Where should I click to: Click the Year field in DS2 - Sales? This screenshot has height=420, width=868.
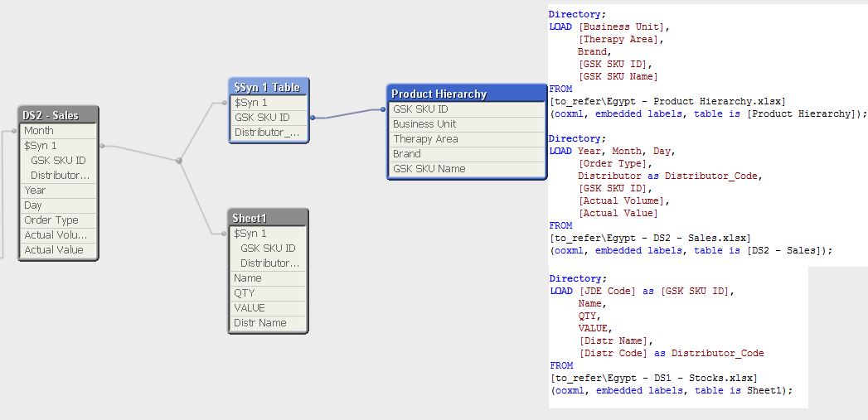(35, 191)
